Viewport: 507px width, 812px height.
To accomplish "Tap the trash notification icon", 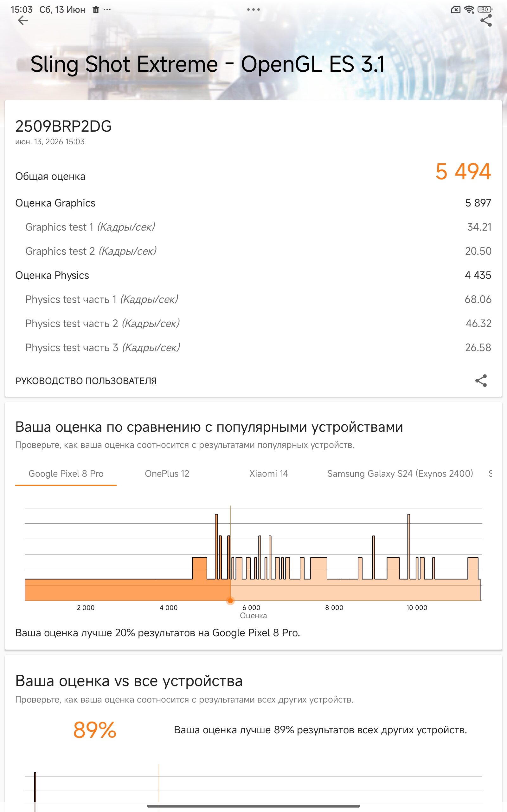I will click(96, 10).
